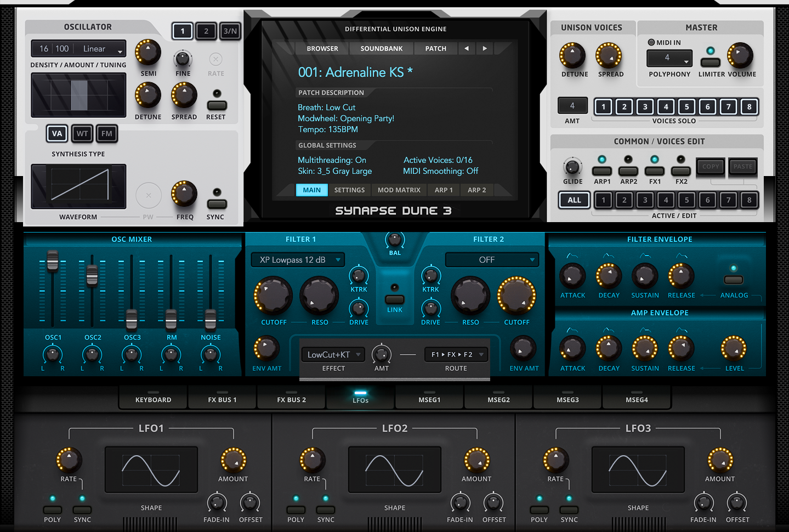Toggle the FX2 switch
Viewport: 789px width, 532px height.
tap(681, 171)
